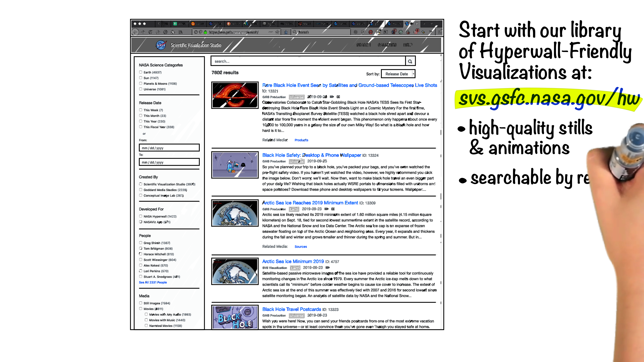Click the green padlock in address bar
Screen dimensions: 644x362
[x=205, y=32]
